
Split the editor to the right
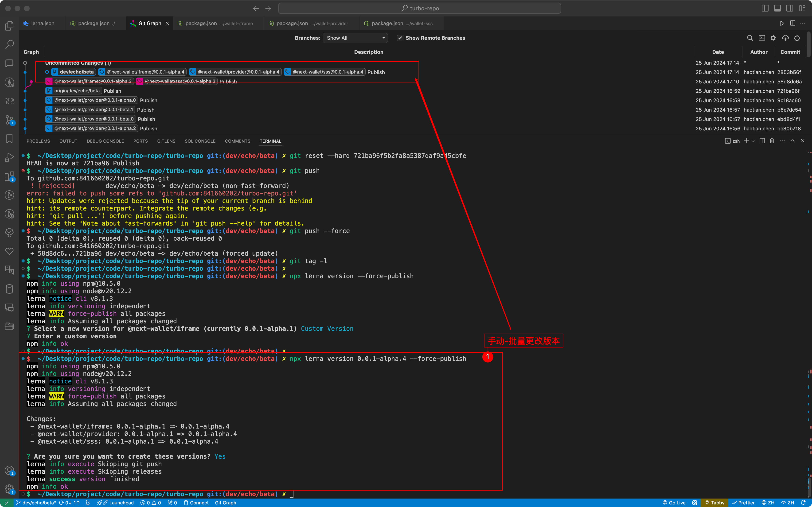click(x=792, y=23)
